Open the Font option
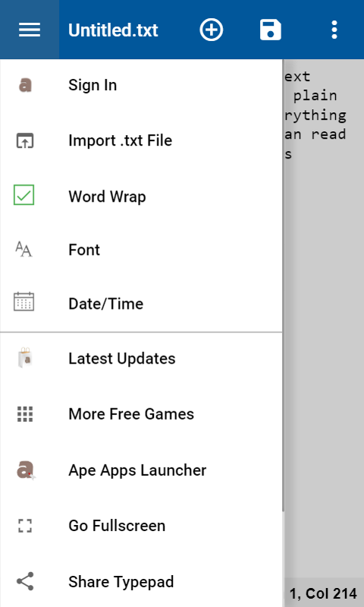The width and height of the screenshot is (364, 607). pos(141,250)
